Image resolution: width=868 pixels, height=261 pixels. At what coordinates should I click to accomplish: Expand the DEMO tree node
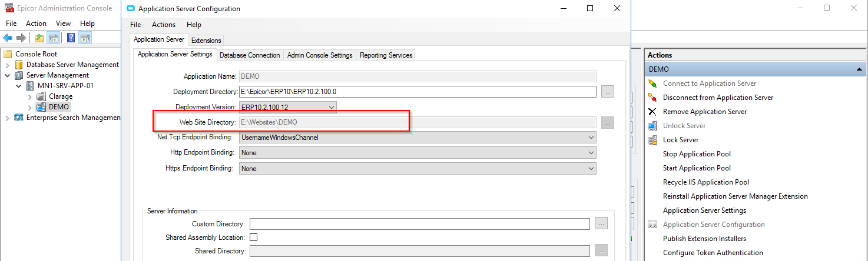click(x=30, y=107)
